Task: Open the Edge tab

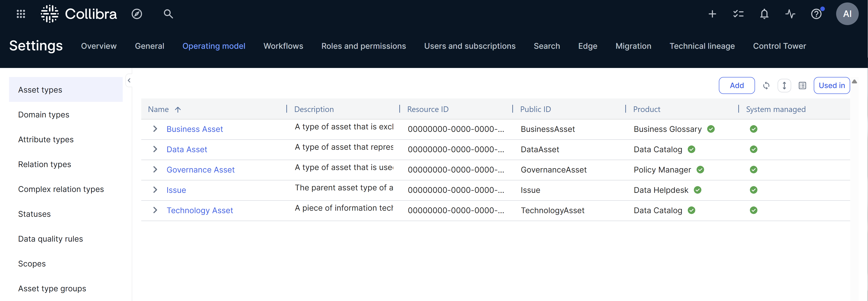Action: click(x=587, y=46)
